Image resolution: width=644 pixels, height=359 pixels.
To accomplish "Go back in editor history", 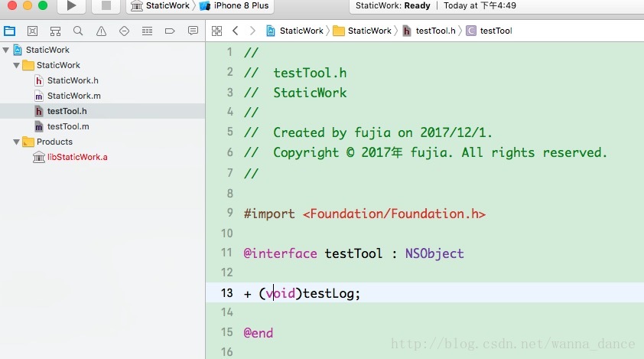I will pos(236,31).
